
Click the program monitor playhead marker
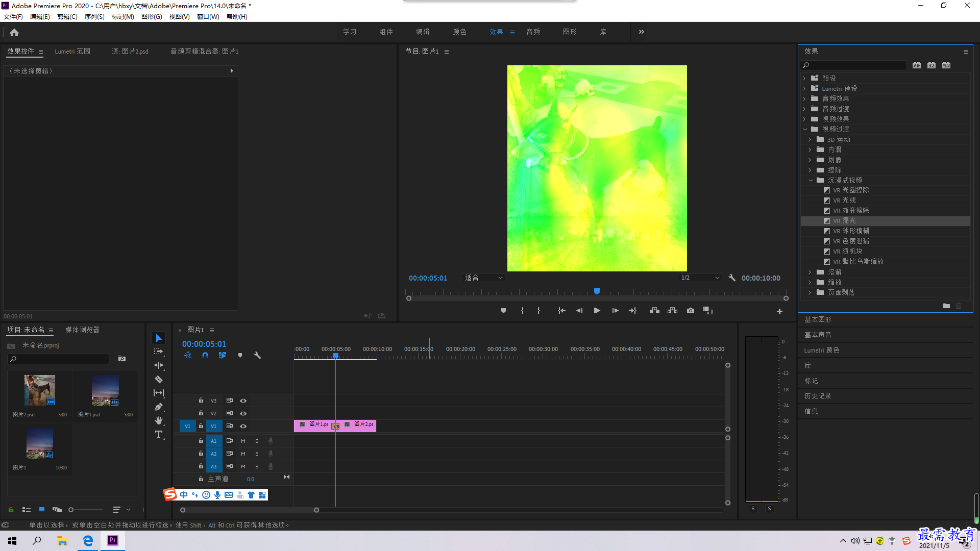tap(597, 291)
